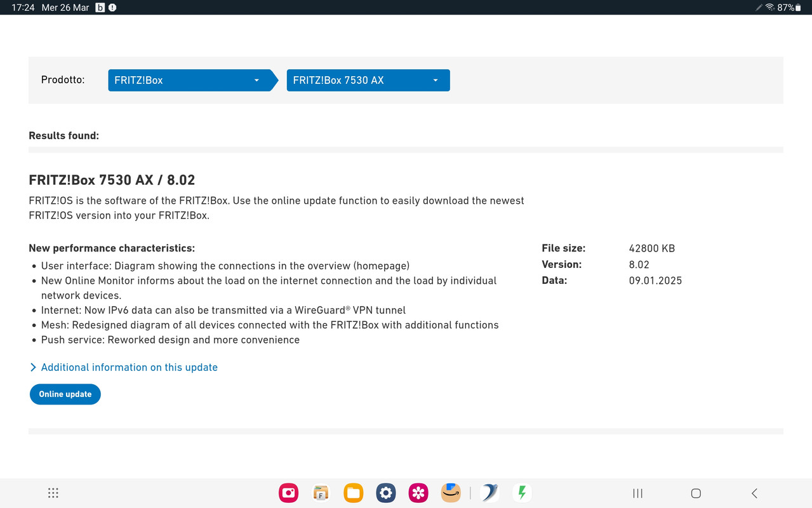Tap the FRITZ!Box 7530 AX / 8.02 heading
This screenshot has width=812, height=508.
[x=112, y=180]
